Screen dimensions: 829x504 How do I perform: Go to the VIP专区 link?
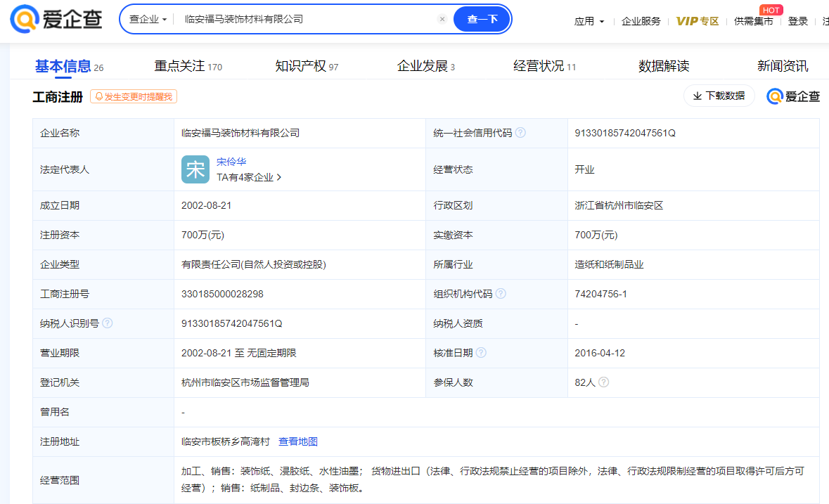[698, 21]
